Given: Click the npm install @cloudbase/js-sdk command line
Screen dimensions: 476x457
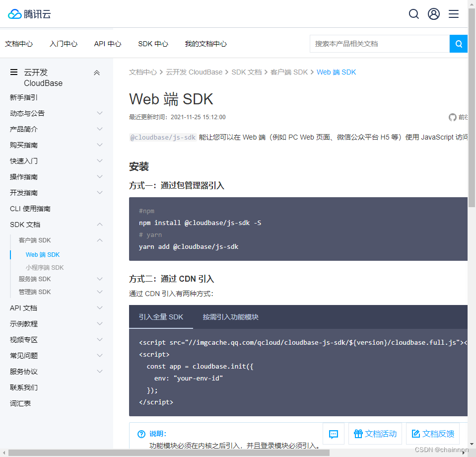Looking at the screenshot, I should (x=200, y=223).
